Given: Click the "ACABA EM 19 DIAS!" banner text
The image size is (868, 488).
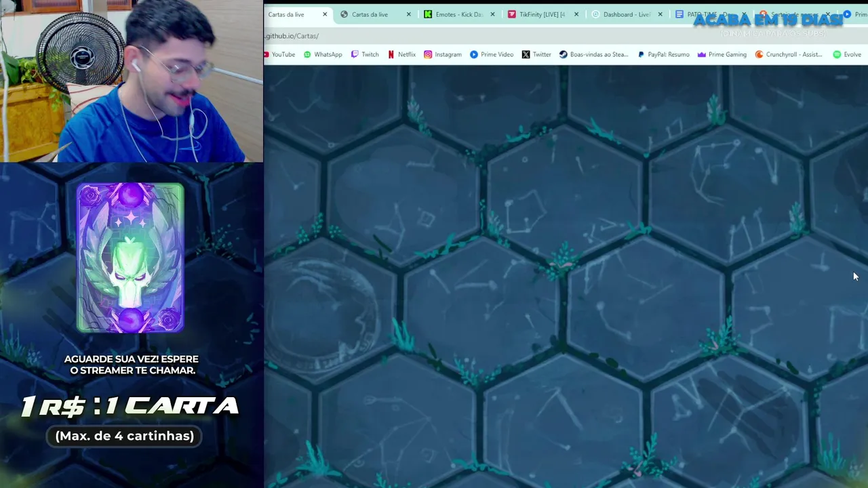Looking at the screenshot, I should [768, 20].
